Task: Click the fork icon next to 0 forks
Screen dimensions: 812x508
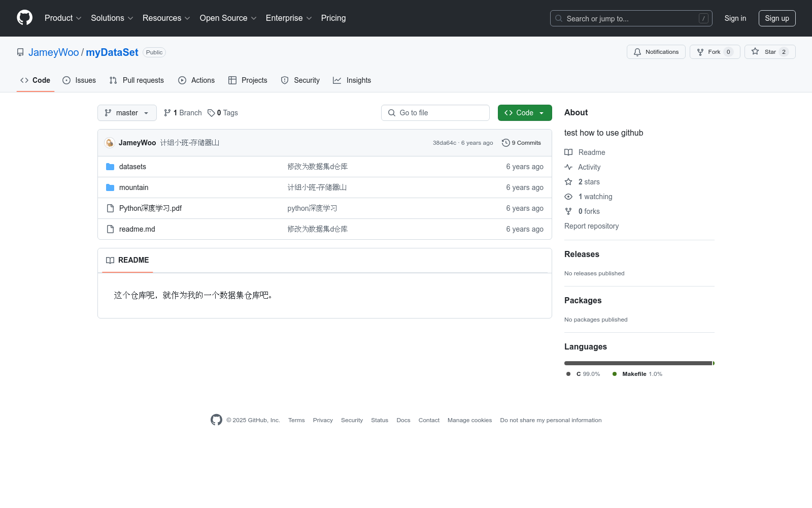Action: [x=568, y=211]
